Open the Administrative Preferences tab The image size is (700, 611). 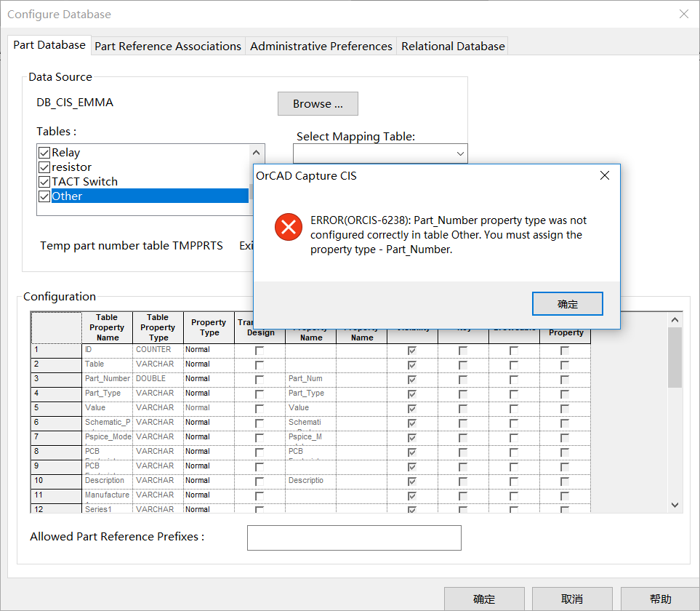click(x=321, y=46)
